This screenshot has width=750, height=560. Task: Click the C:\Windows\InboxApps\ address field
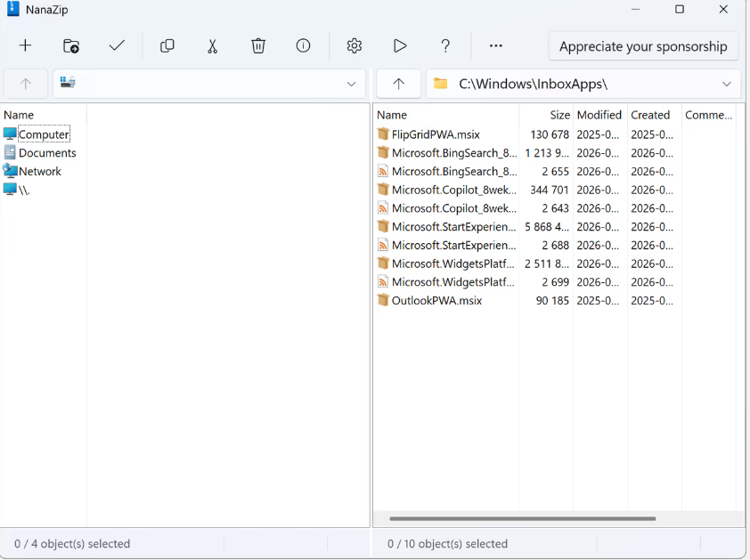tap(583, 85)
